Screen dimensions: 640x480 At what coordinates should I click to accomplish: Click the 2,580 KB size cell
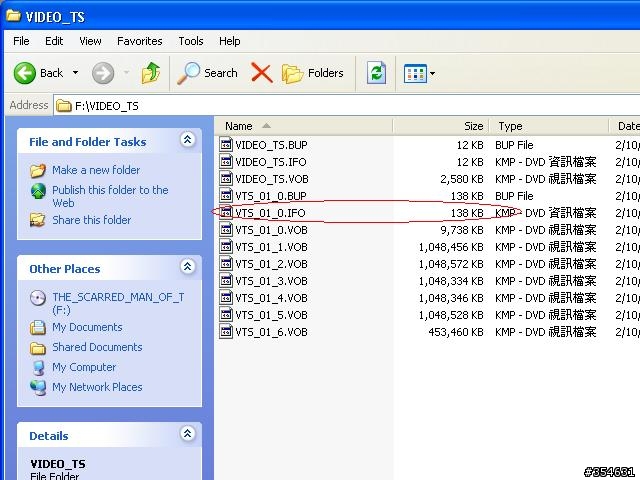462,179
